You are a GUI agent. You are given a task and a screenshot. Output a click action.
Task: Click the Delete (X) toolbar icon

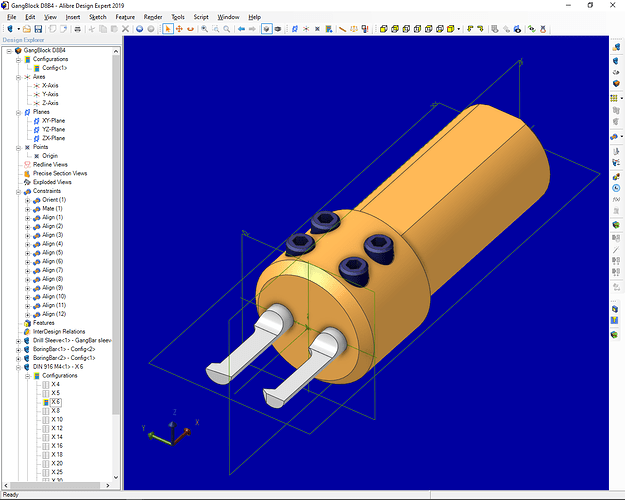[126, 29]
